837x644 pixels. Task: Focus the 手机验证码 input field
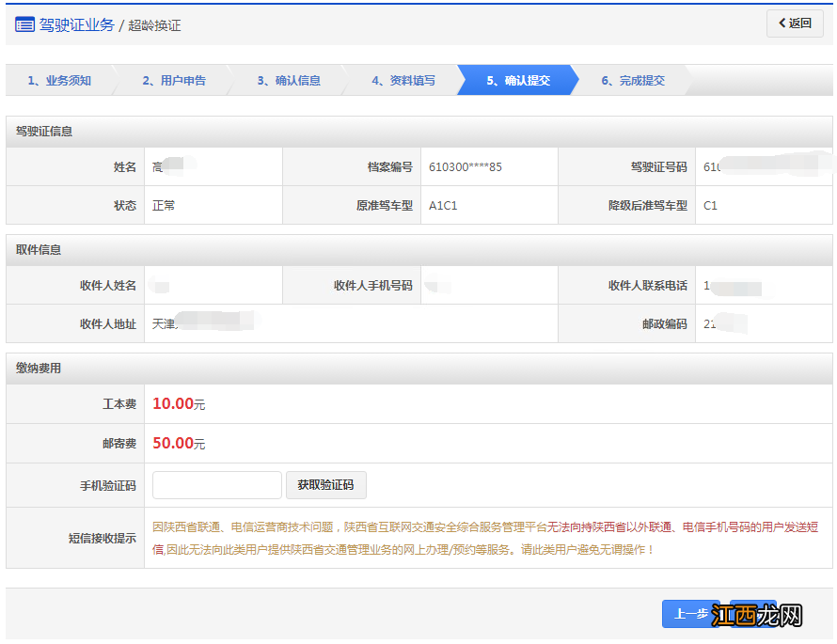216,485
